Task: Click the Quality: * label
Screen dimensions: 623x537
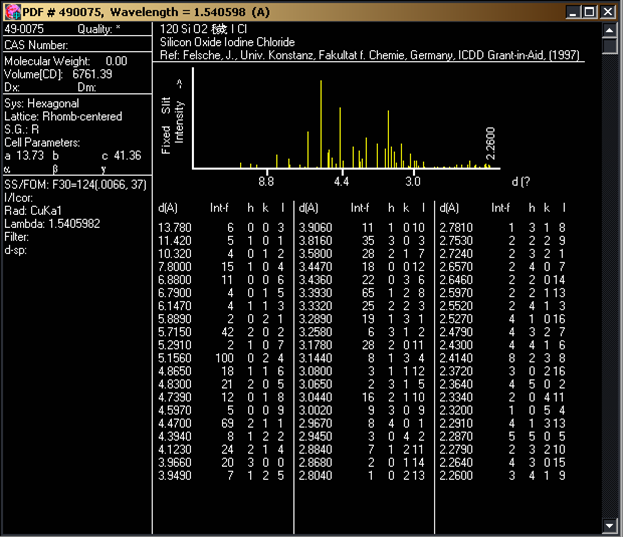Action: (x=99, y=29)
